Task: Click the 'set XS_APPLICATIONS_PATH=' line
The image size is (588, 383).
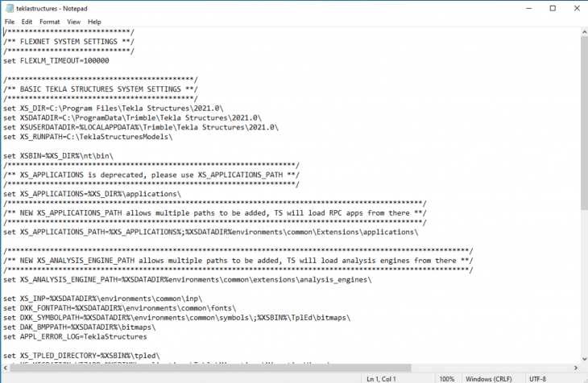Action: (x=211, y=232)
